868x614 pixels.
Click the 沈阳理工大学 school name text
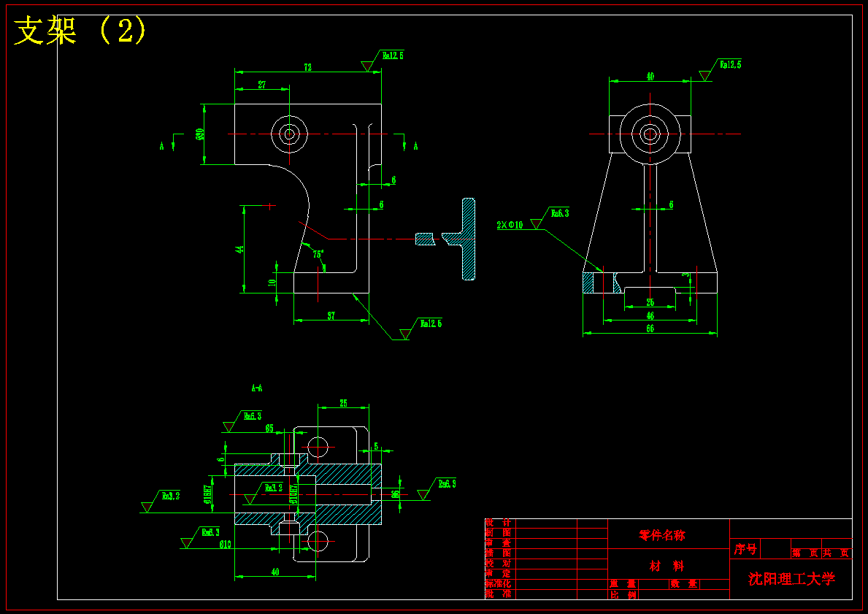tap(791, 579)
